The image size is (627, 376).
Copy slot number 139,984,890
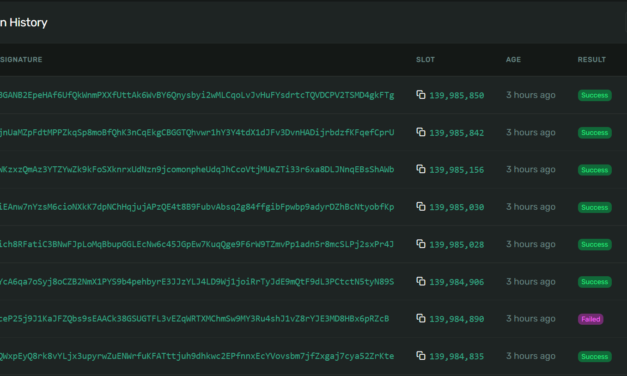421,318
